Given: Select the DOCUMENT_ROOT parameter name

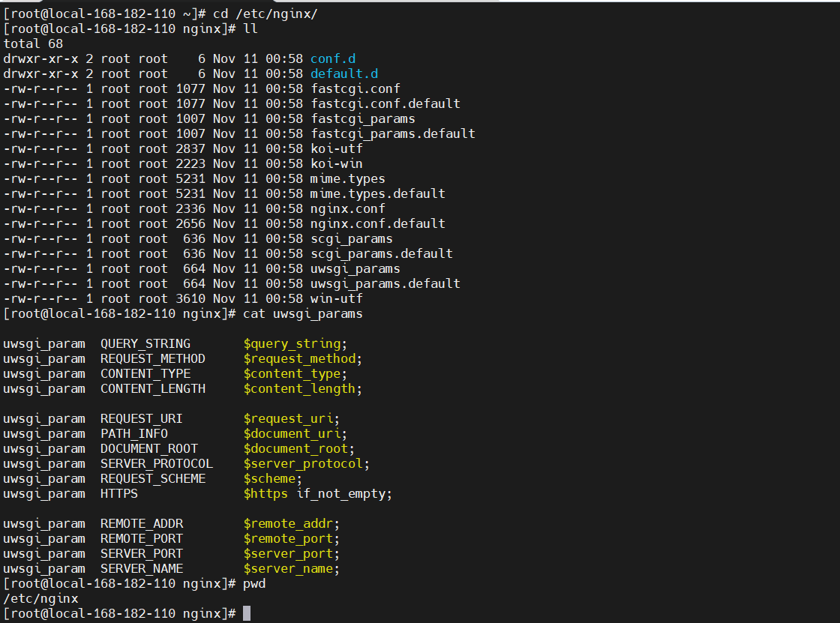Looking at the screenshot, I should (149, 449).
